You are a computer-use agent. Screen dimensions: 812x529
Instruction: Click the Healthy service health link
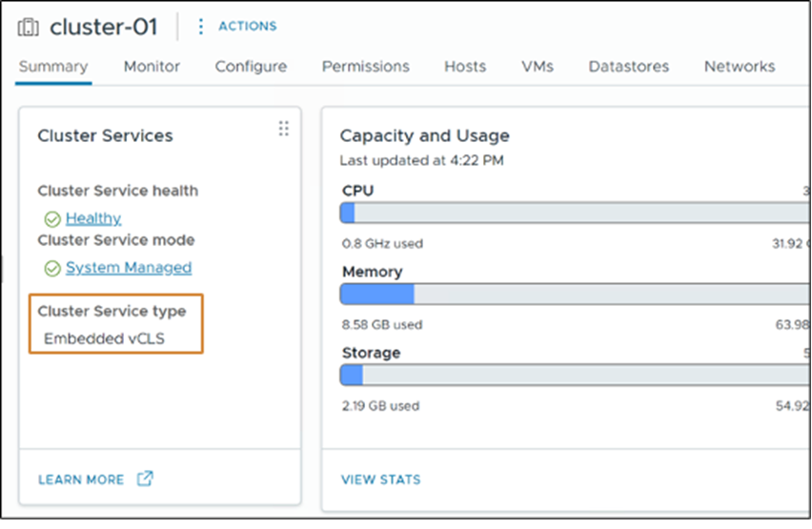pos(93,219)
